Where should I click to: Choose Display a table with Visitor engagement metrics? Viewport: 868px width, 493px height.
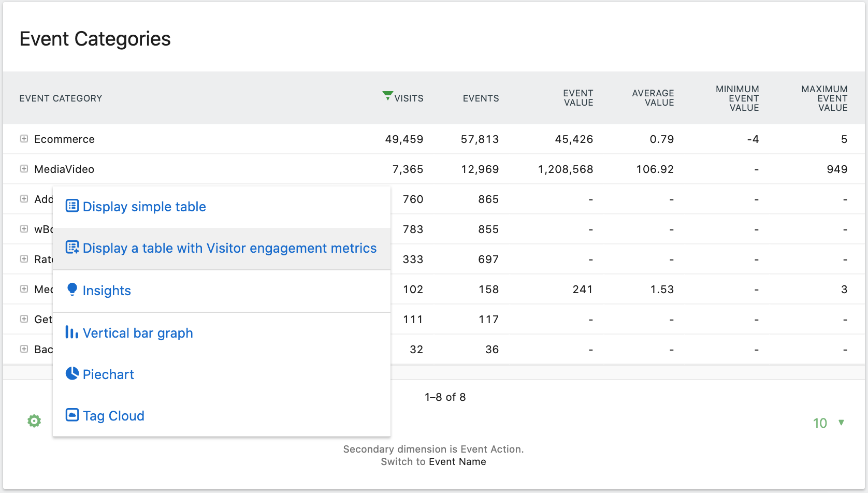229,248
